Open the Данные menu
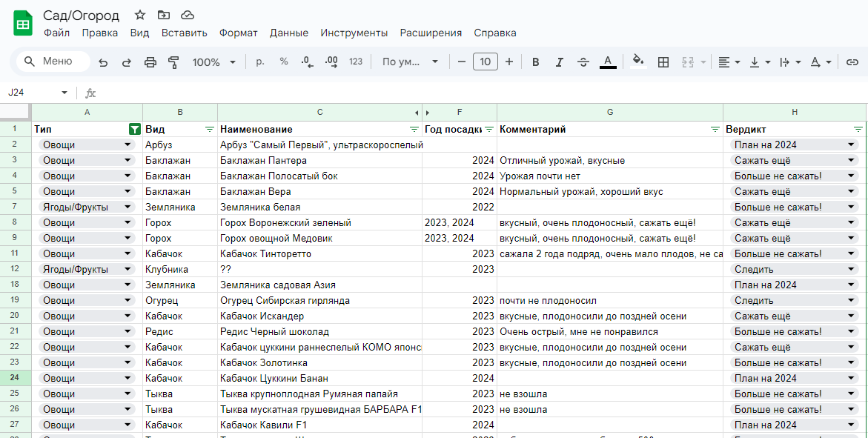 pyautogui.click(x=288, y=33)
